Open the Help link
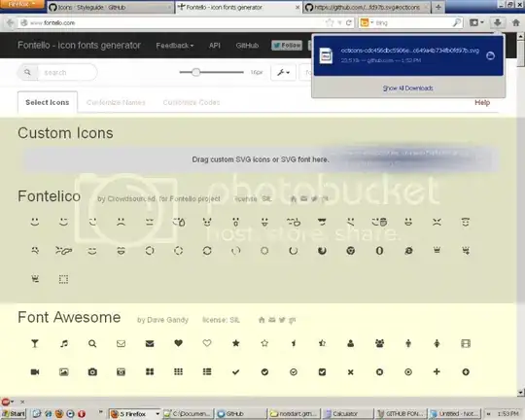This screenshot has height=420, width=525. pyautogui.click(x=482, y=103)
